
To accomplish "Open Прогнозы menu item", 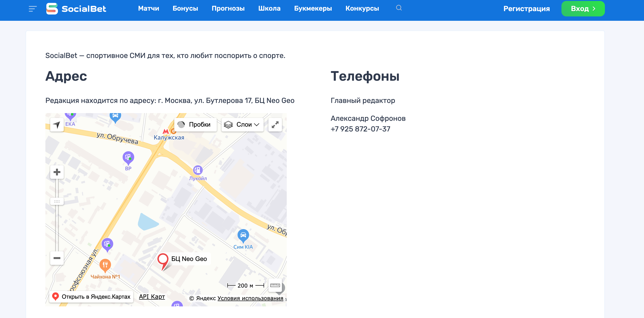I will coord(228,8).
